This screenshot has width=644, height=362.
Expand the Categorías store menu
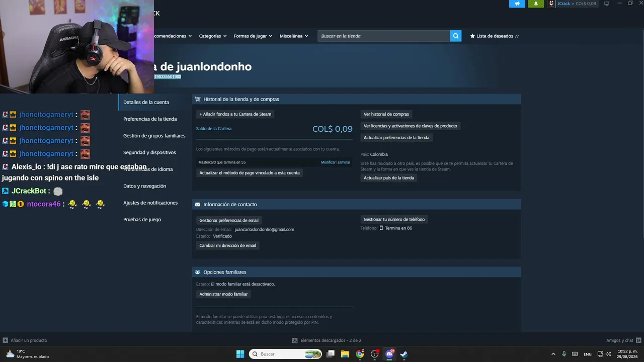pos(212,36)
